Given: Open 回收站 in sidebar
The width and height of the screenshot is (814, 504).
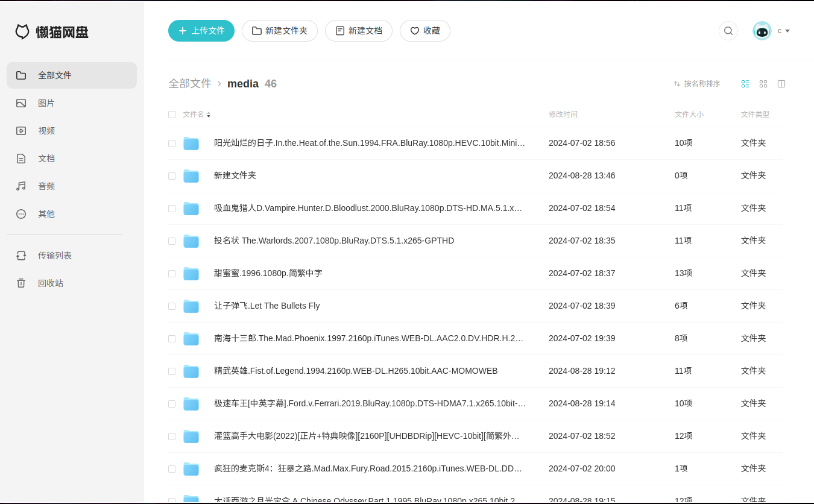Looking at the screenshot, I should (x=72, y=283).
